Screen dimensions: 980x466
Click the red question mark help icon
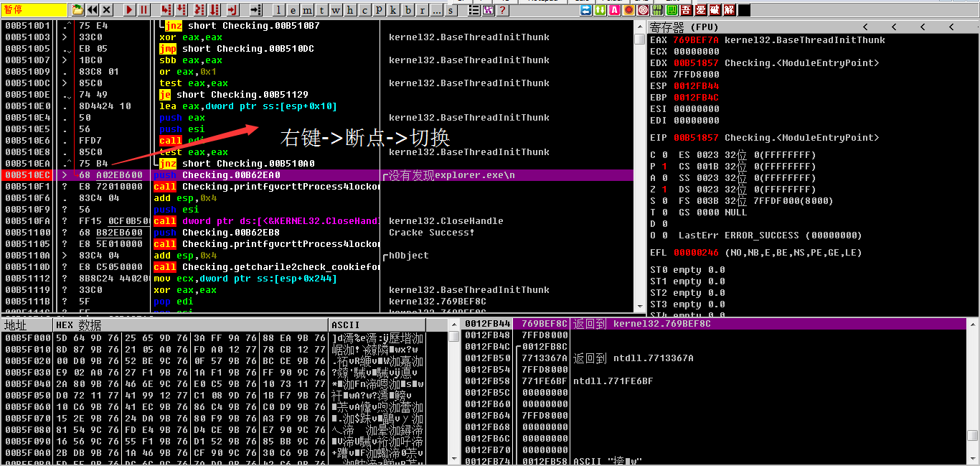502,10
